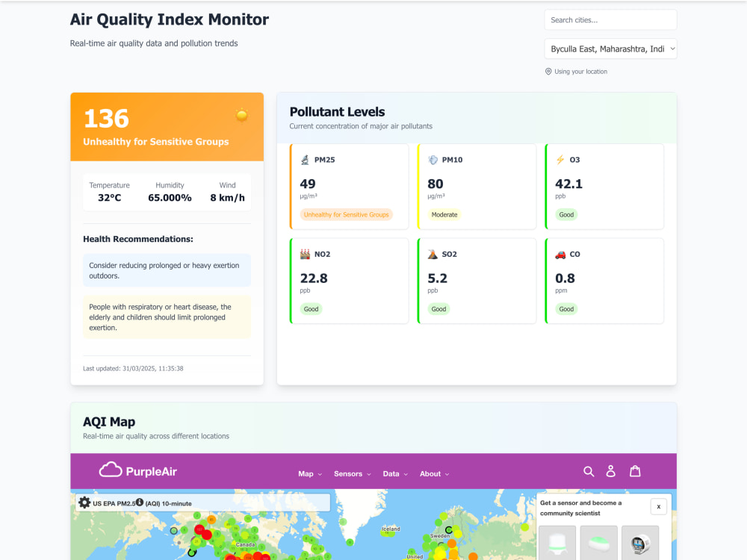Close the sensor promotion popup
This screenshot has height=560, width=747.
pos(658,507)
